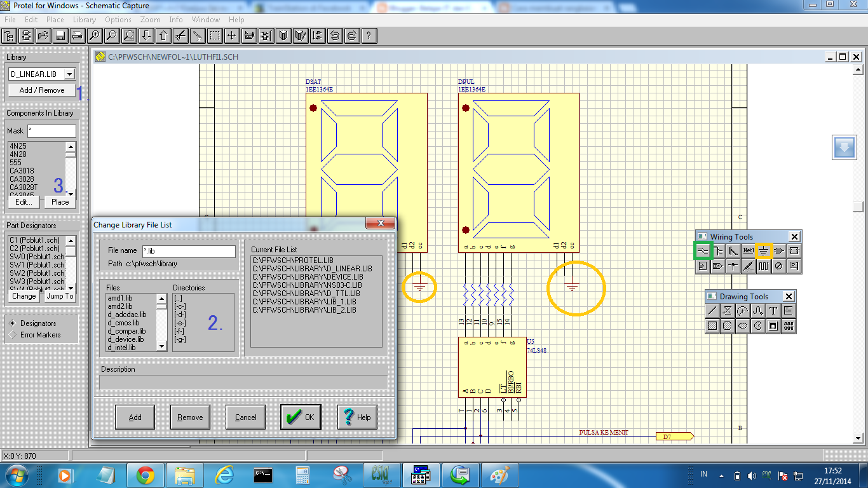
Task: Click the Remove button in dialog
Action: pyautogui.click(x=190, y=417)
